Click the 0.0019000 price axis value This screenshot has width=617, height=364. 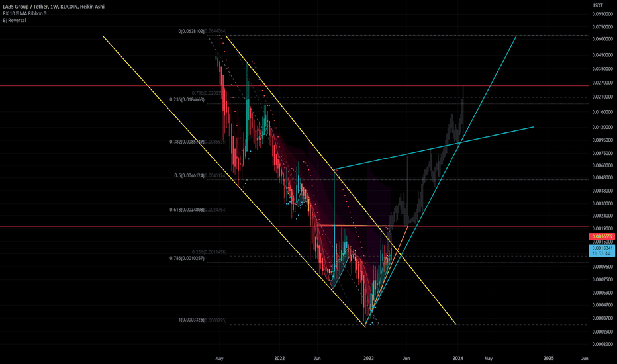click(602, 228)
